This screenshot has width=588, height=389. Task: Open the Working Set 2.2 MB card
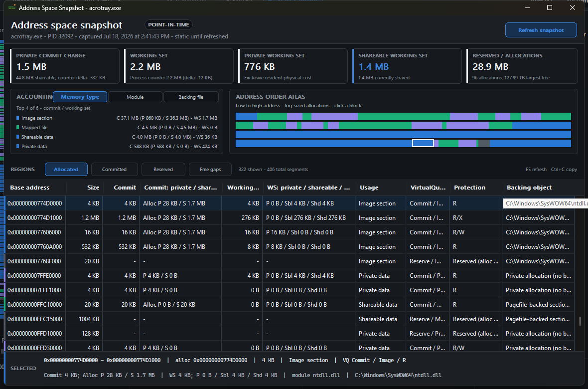pos(178,66)
